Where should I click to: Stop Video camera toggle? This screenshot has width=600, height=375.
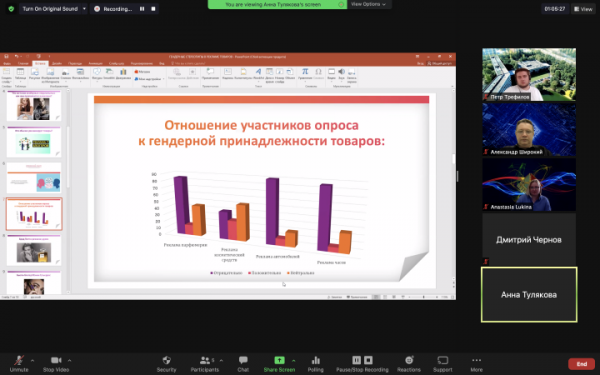(56, 364)
